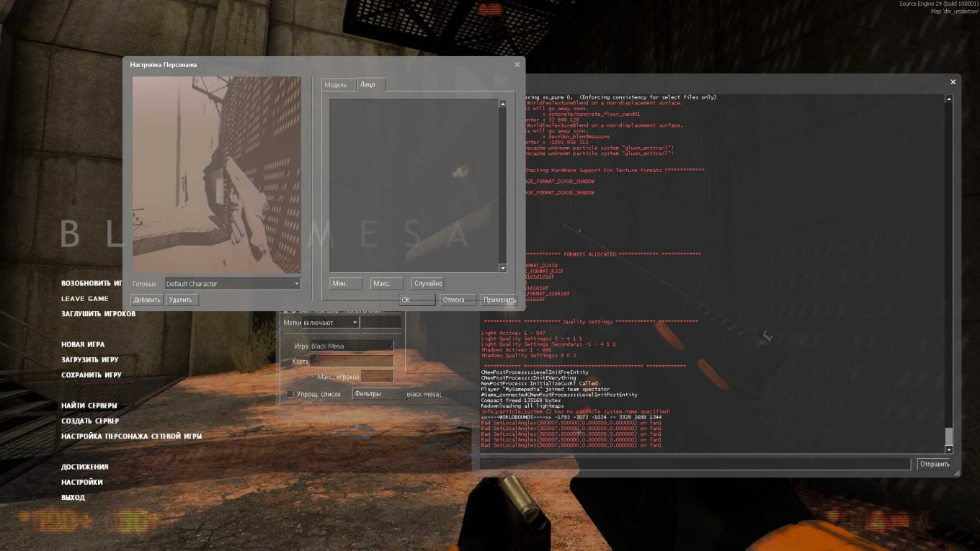Open the Готовые Default Character dropdown
Image resolution: width=980 pixels, height=551 pixels.
[x=232, y=284]
